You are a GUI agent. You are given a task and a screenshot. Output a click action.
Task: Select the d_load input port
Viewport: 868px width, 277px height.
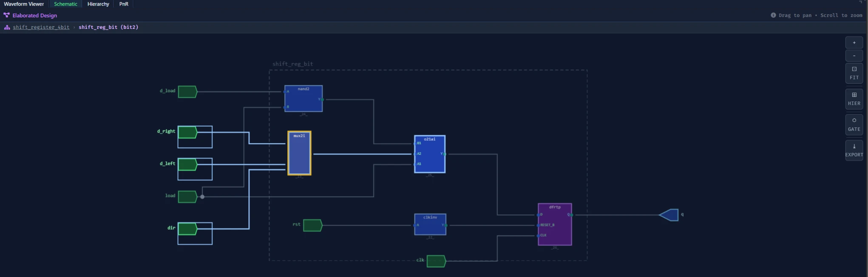[187, 92]
